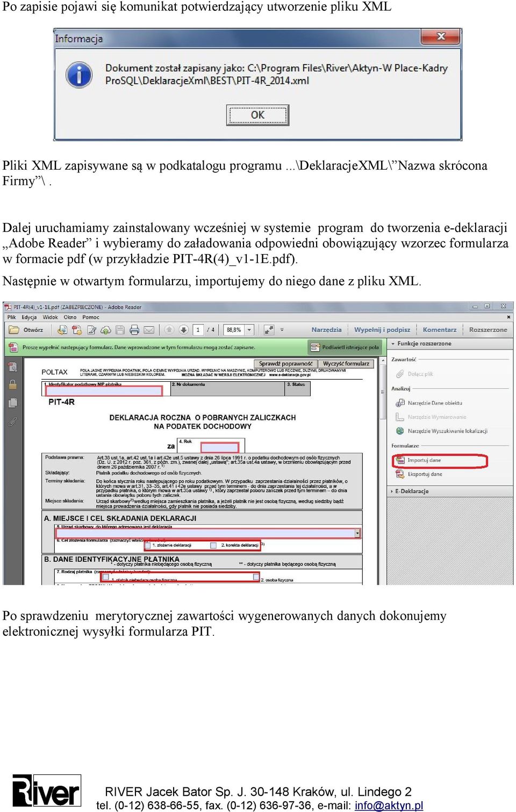
Task: Open the Wypełnij i podpisz pane
Action: coord(382,330)
